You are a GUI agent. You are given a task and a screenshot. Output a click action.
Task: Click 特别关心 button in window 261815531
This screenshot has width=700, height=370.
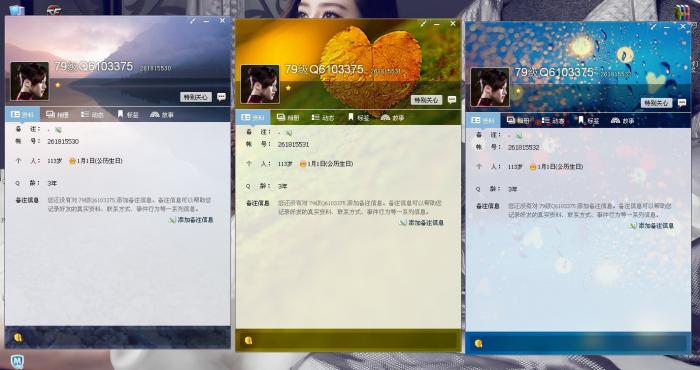click(x=426, y=100)
